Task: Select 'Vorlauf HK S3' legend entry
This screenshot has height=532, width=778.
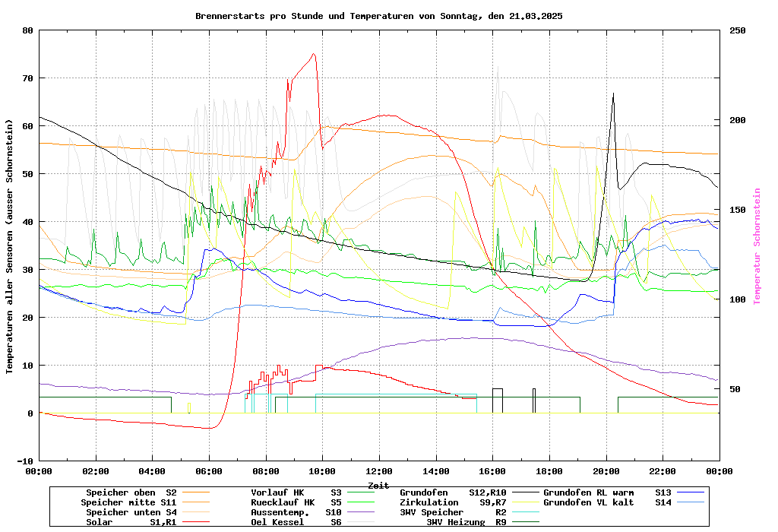Action: click(296, 492)
